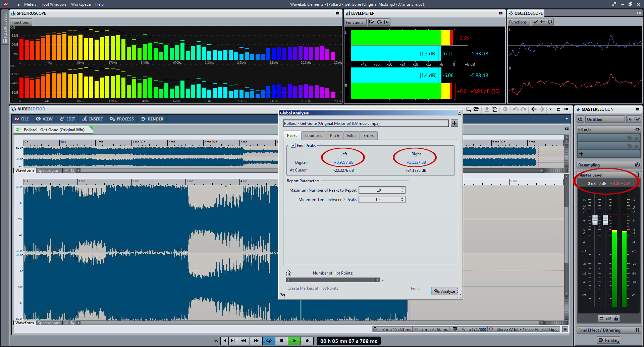Open the PROCESS ribbon tab

122,119
